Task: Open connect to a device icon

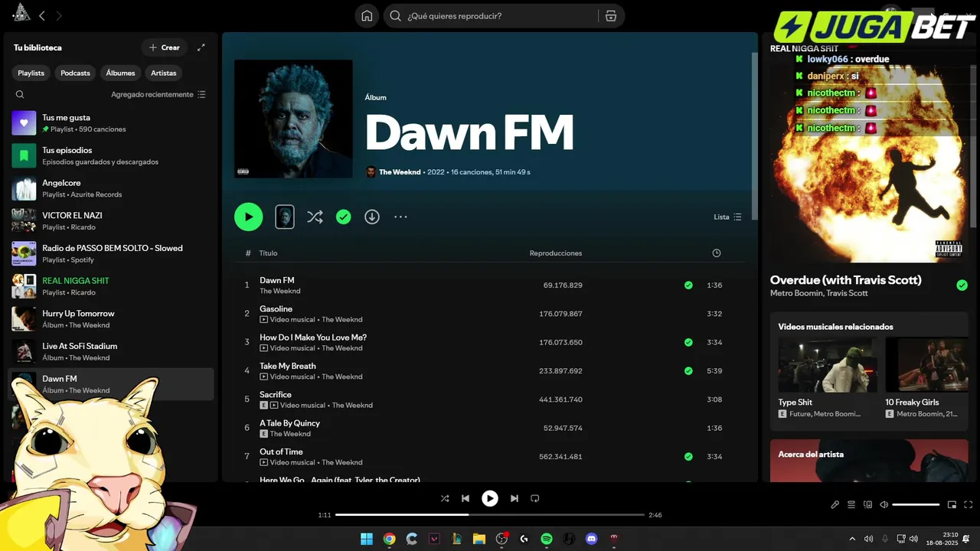Action: pos(868,505)
